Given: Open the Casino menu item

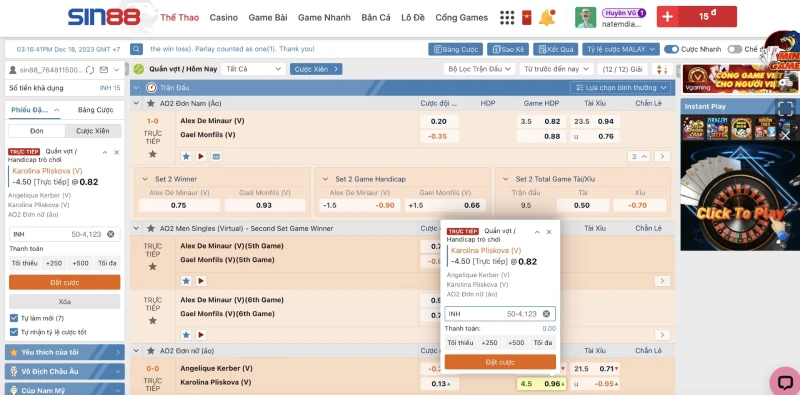Looking at the screenshot, I should pos(223,17).
